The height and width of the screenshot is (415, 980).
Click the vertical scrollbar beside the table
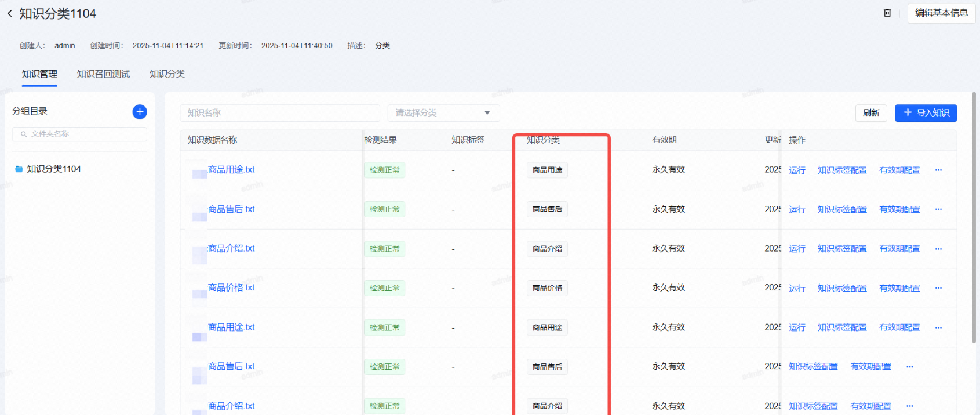(974, 217)
